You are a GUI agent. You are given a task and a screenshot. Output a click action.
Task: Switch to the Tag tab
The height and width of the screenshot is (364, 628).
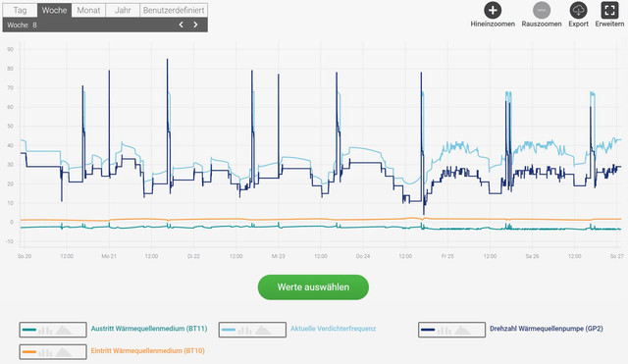[20, 11]
